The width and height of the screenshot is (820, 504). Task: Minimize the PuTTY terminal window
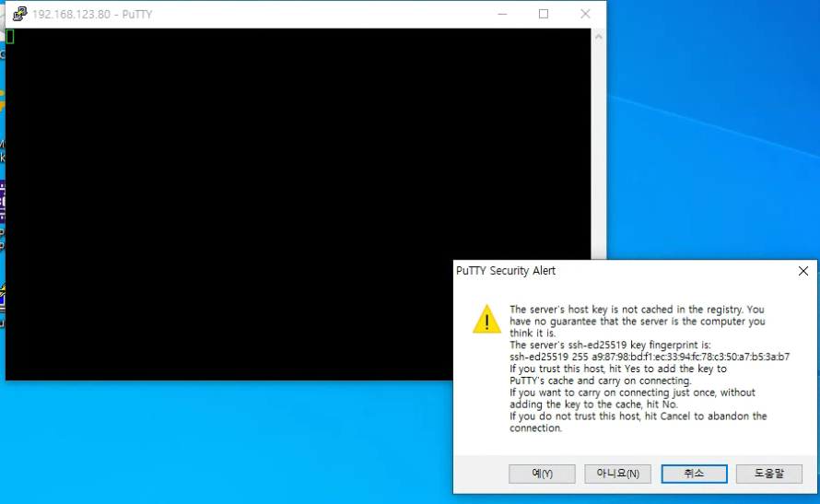502,14
